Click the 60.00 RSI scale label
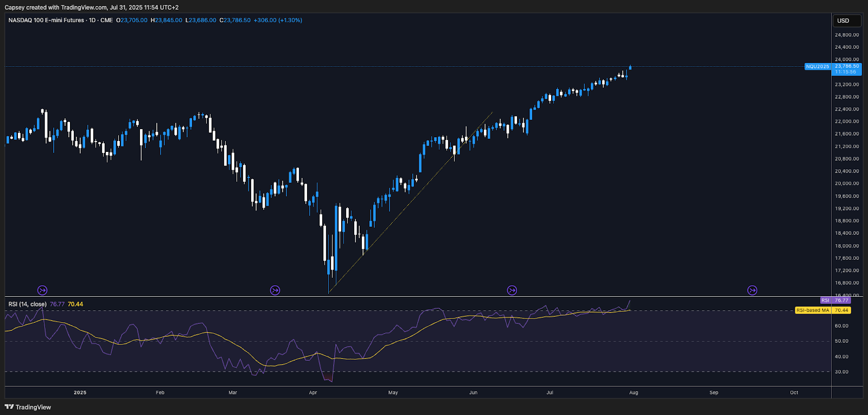Viewport: 868px width, 415px height. (x=841, y=326)
